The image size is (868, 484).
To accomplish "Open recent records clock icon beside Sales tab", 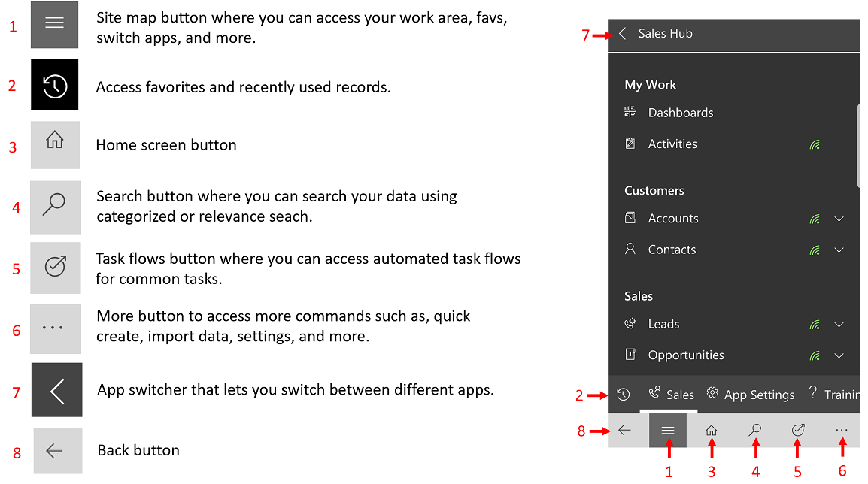I will pos(624,395).
